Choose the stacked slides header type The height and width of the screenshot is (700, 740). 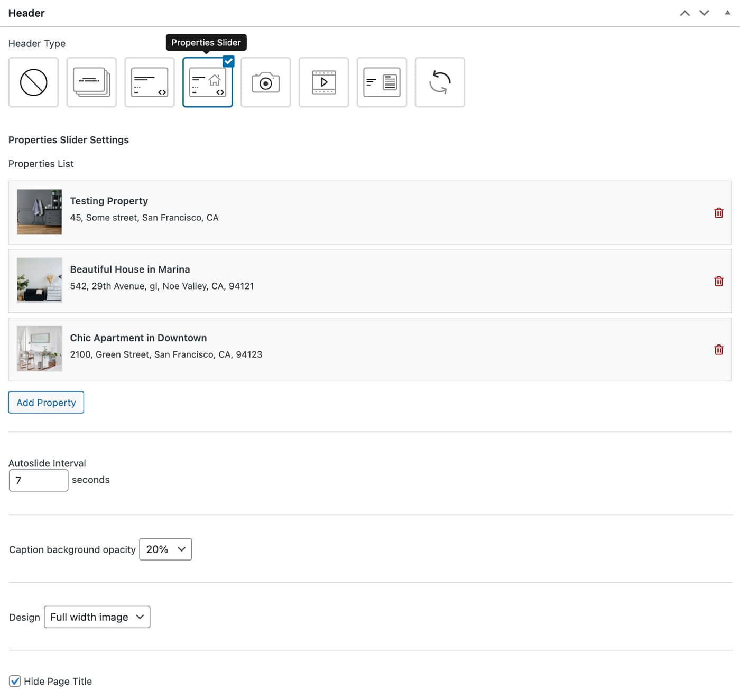91,82
